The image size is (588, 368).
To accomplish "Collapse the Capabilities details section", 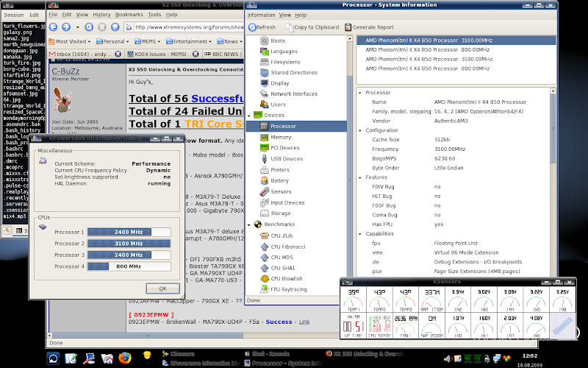I will 360,233.
